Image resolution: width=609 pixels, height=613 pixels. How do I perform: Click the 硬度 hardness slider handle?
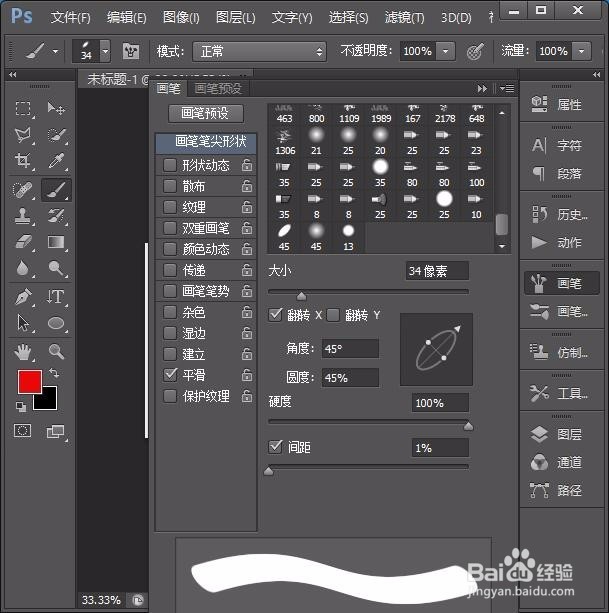pyautogui.click(x=468, y=426)
